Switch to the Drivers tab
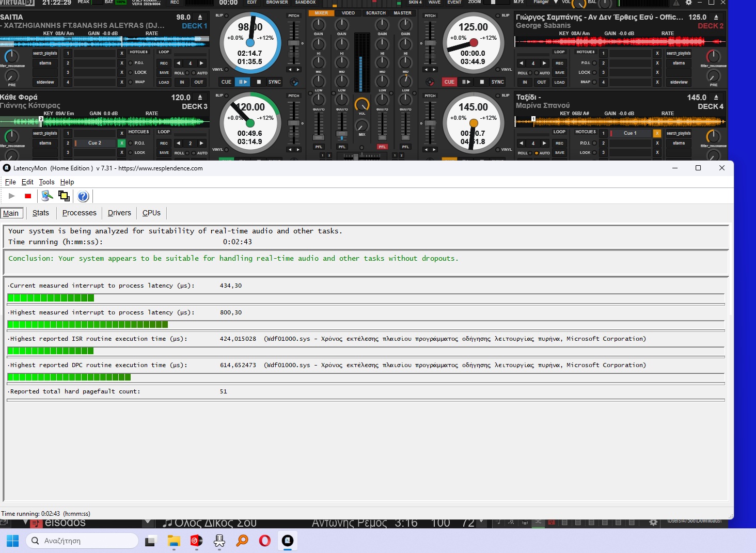 119,213
